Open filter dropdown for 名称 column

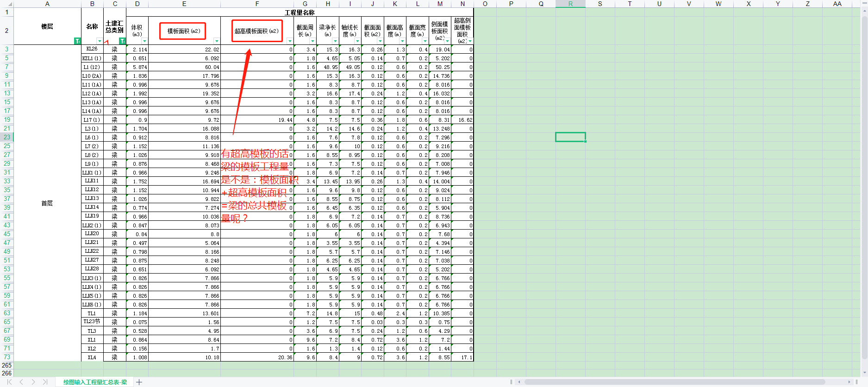[x=100, y=41]
